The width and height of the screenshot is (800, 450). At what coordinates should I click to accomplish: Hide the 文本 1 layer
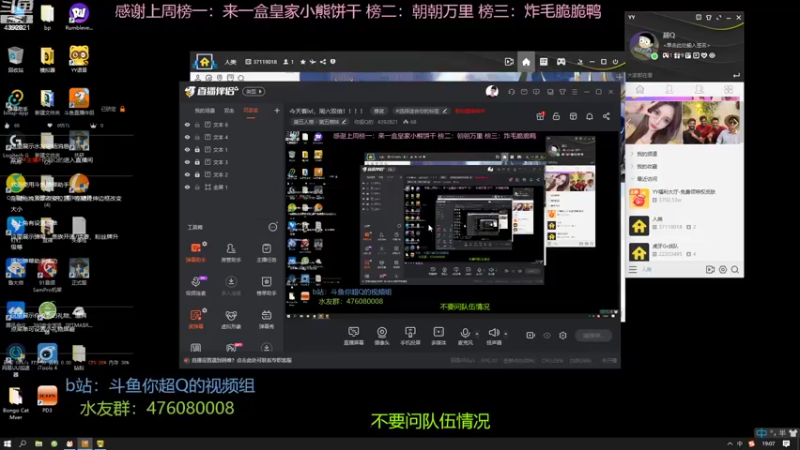(187, 149)
